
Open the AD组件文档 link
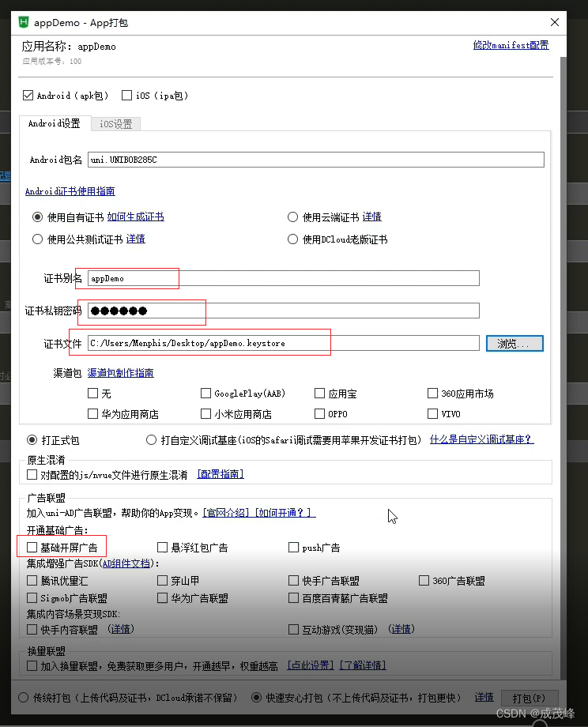click(126, 563)
